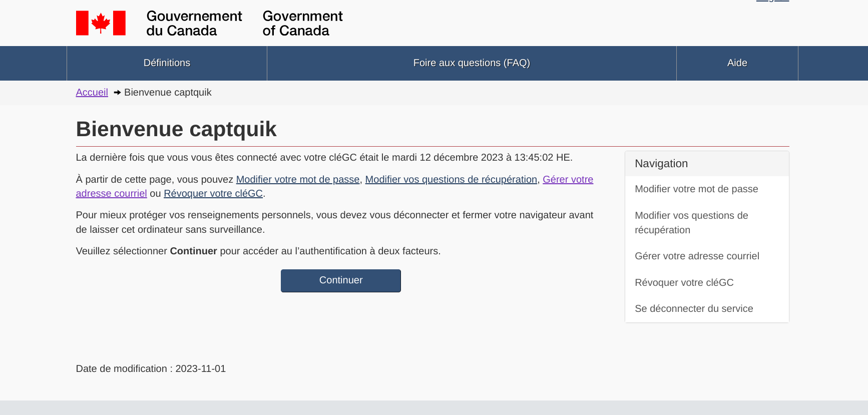The image size is (868, 415).
Task: Click the 'Gouvernement du Canada' French wordmark
Action: 194,24
